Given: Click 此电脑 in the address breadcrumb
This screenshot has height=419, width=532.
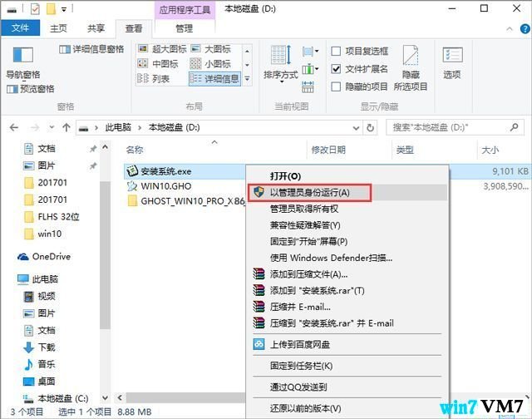Looking at the screenshot, I should point(118,127).
